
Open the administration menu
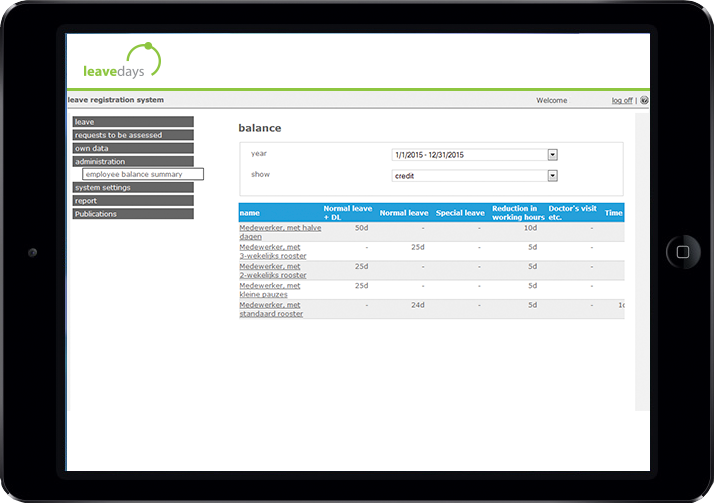click(133, 161)
